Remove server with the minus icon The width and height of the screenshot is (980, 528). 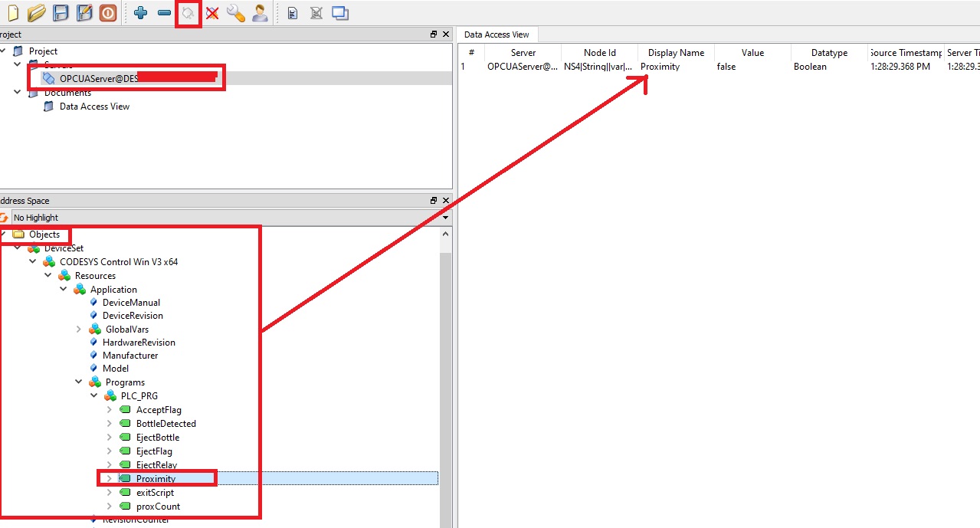coord(164,13)
